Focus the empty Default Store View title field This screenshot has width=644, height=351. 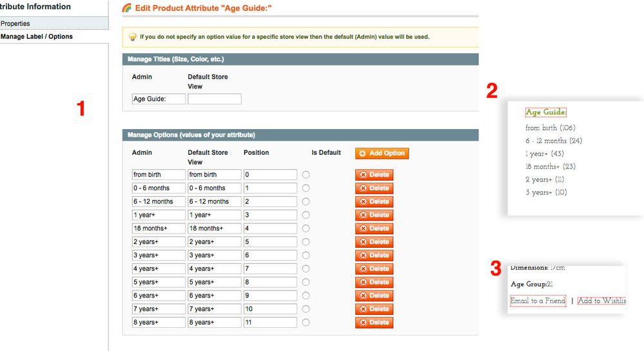(x=214, y=99)
